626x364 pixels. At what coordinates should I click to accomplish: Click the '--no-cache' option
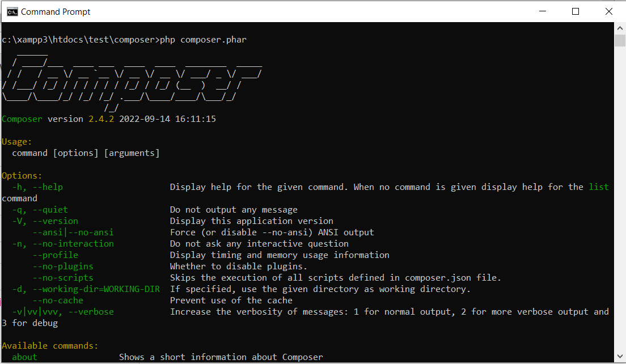click(58, 300)
